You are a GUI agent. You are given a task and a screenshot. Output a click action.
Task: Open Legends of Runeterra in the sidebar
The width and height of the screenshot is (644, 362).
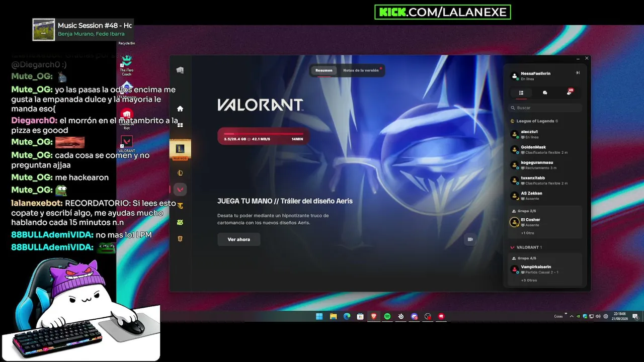[x=180, y=238]
